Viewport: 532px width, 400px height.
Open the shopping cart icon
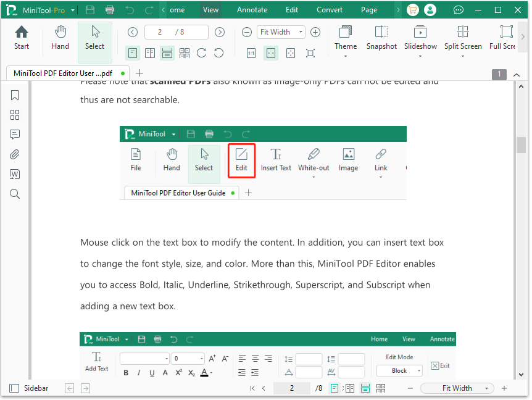coord(413,10)
